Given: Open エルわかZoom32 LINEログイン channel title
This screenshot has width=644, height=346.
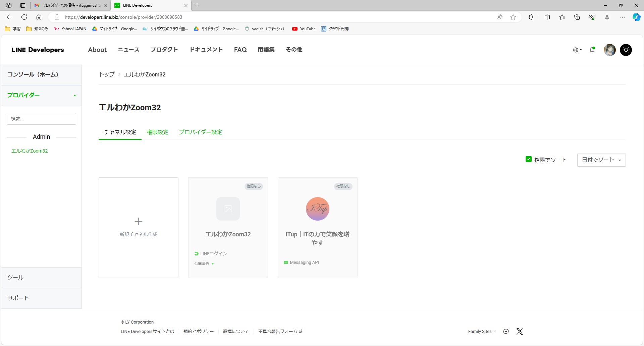Looking at the screenshot, I should tap(228, 234).
